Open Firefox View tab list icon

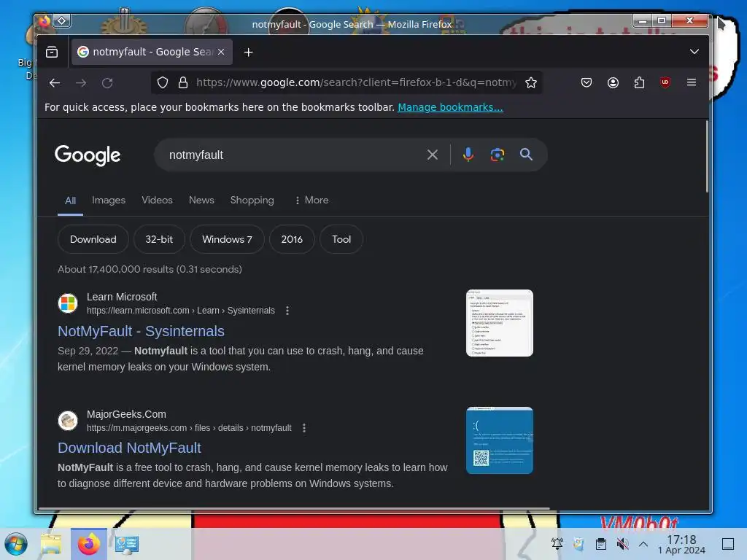pyautogui.click(x=52, y=52)
